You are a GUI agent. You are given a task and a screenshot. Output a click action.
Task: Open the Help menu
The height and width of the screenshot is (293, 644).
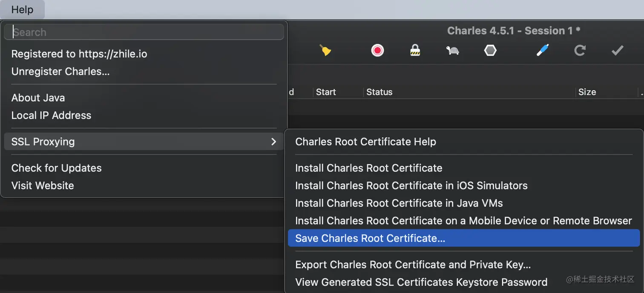coord(22,9)
